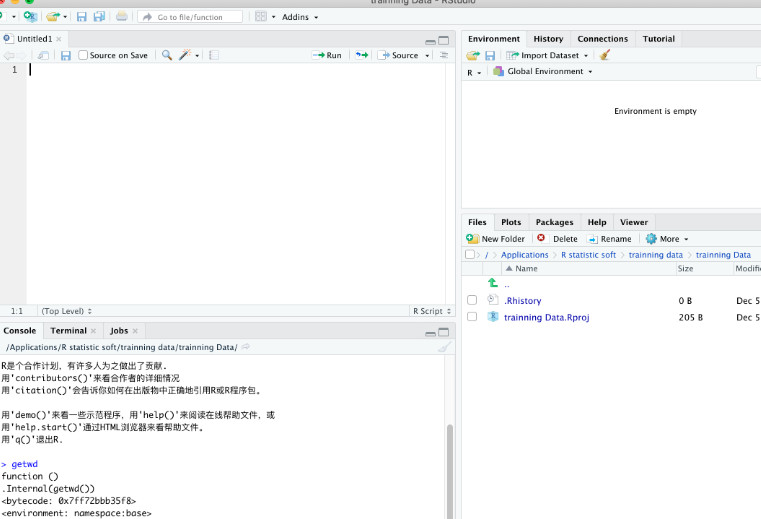The image size is (761, 519).
Task: Toggle select-all checkbox in Files breadcrumb
Action: 469,254
